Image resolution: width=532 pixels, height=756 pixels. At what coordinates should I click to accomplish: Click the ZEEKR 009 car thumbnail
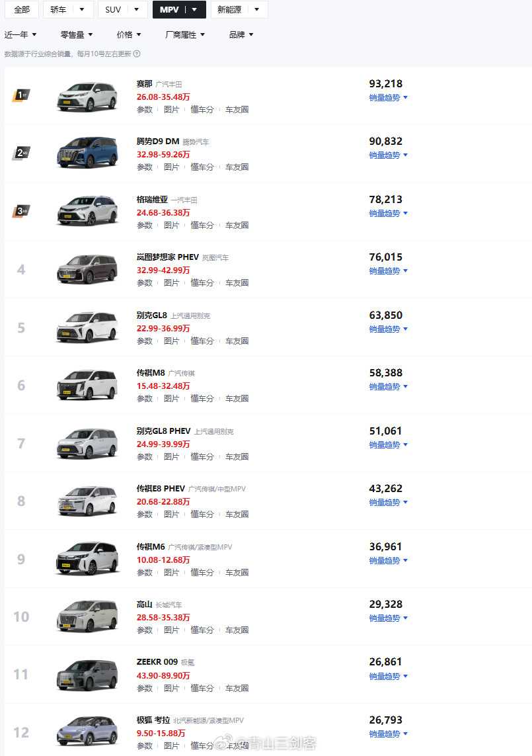tap(87, 675)
